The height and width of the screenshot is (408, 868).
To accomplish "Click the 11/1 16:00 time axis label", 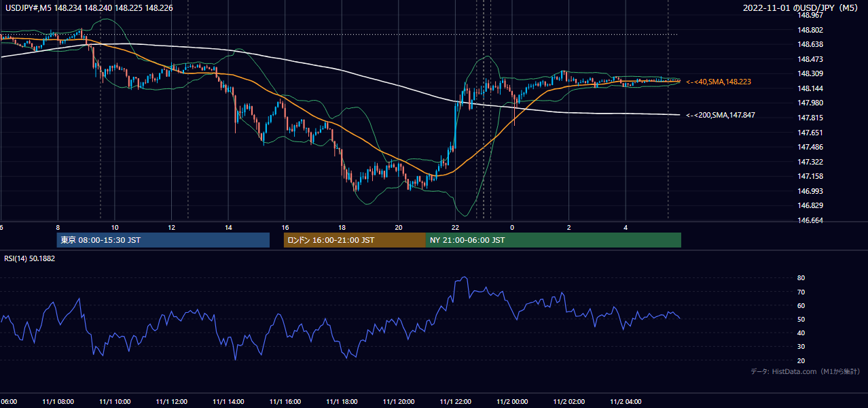I will [285, 401].
